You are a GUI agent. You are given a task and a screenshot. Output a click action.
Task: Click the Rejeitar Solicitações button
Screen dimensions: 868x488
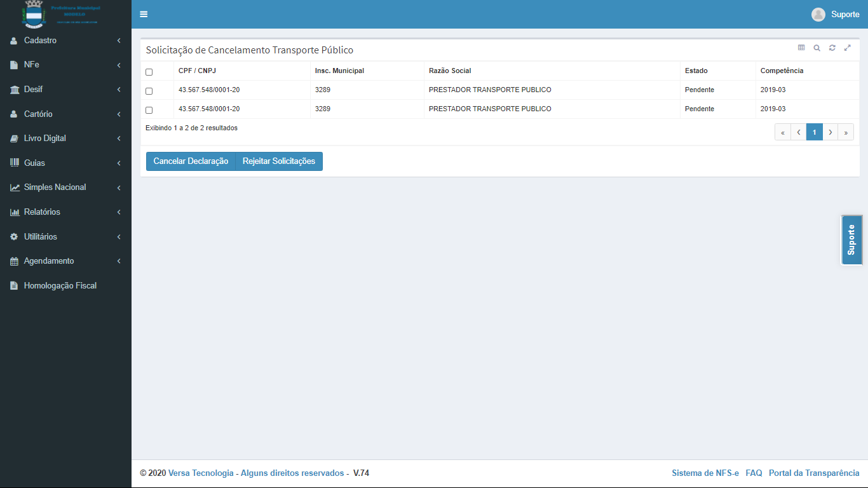point(279,161)
